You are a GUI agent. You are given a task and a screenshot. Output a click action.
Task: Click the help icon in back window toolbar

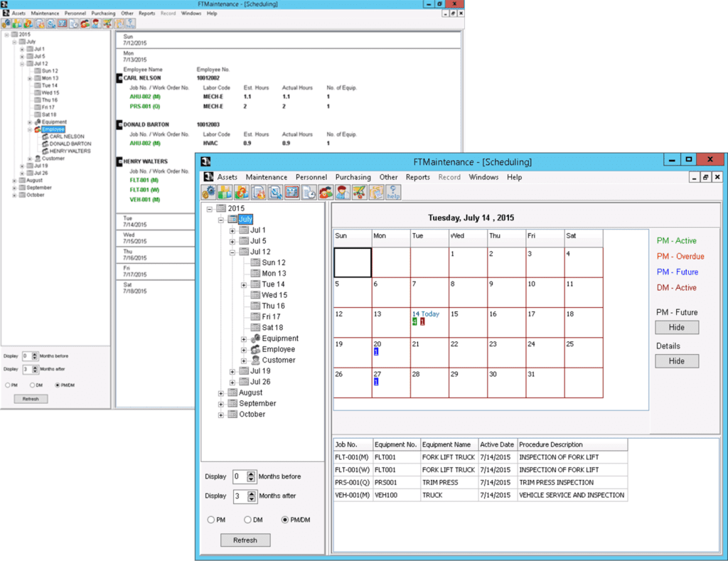130,23
